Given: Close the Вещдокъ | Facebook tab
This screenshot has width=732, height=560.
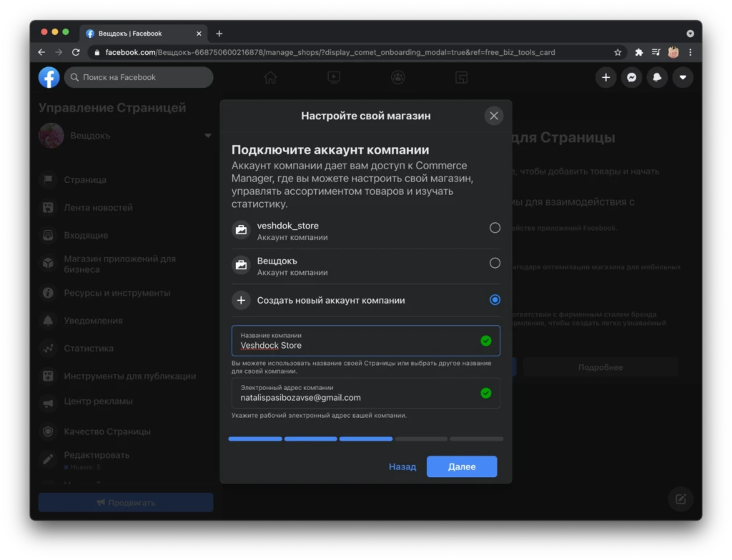Looking at the screenshot, I should pyautogui.click(x=199, y=34).
